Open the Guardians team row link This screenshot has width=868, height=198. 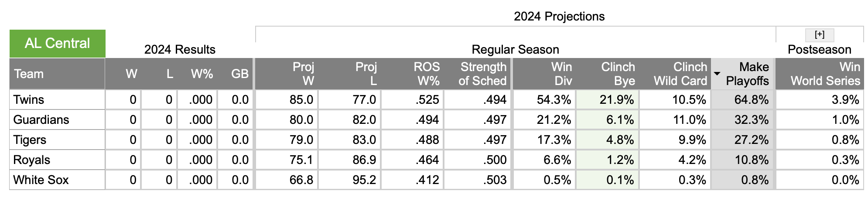pyautogui.click(x=41, y=120)
